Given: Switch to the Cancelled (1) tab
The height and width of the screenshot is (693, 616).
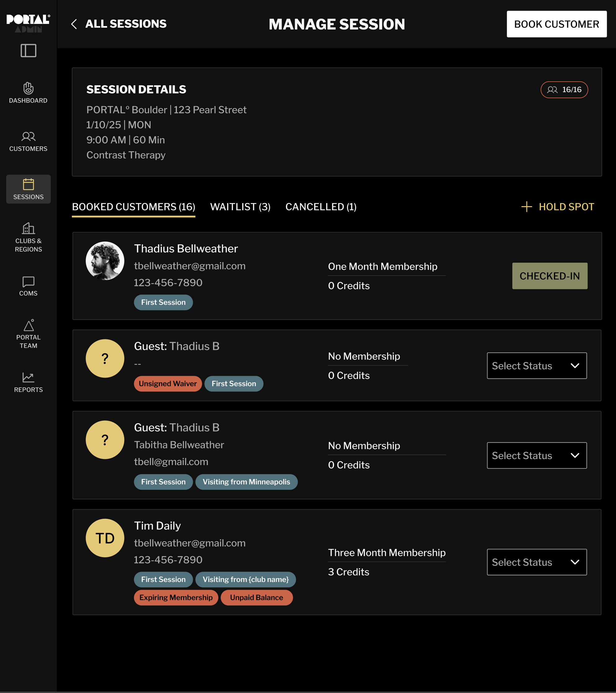Looking at the screenshot, I should 321,207.
